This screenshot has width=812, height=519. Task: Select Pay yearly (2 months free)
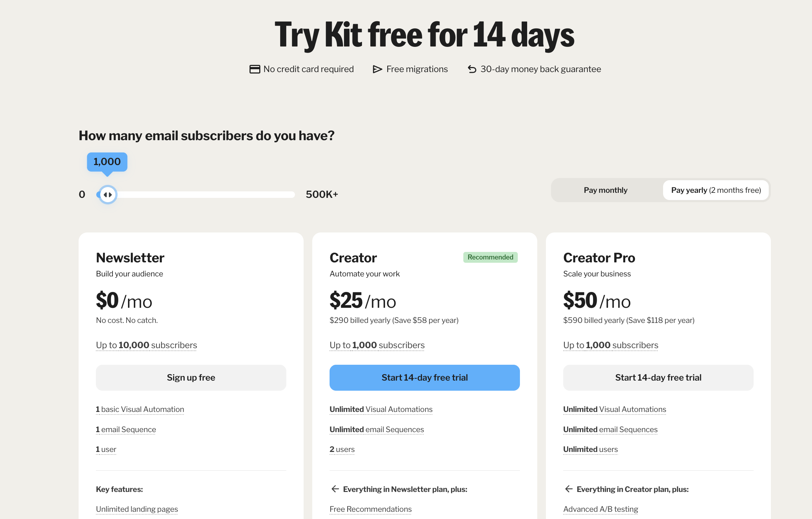click(716, 190)
